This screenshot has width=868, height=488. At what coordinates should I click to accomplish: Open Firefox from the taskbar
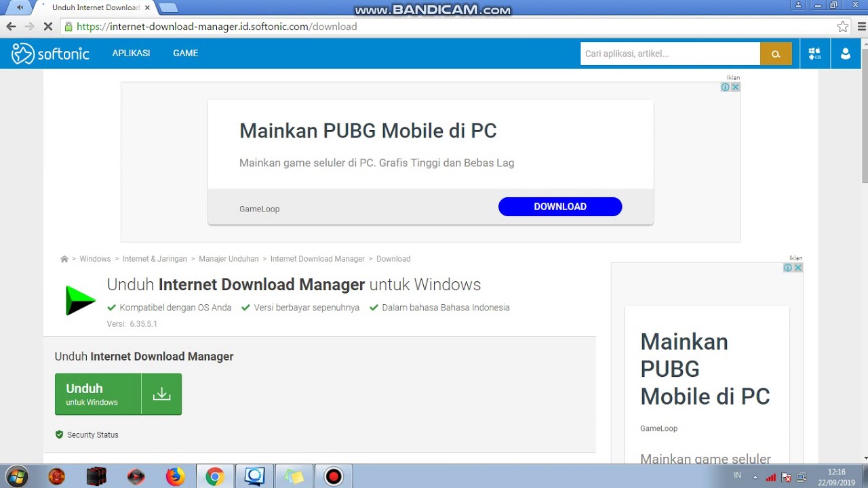[x=175, y=476]
